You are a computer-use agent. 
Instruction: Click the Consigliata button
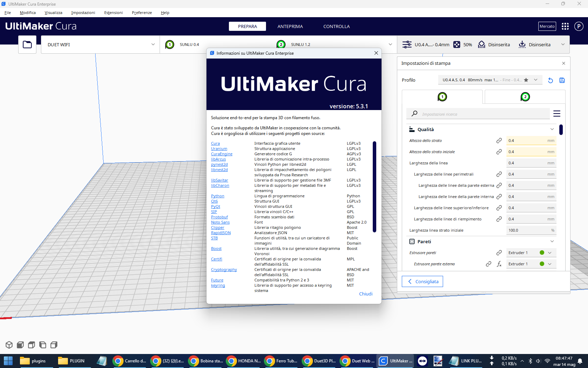pyautogui.click(x=422, y=281)
